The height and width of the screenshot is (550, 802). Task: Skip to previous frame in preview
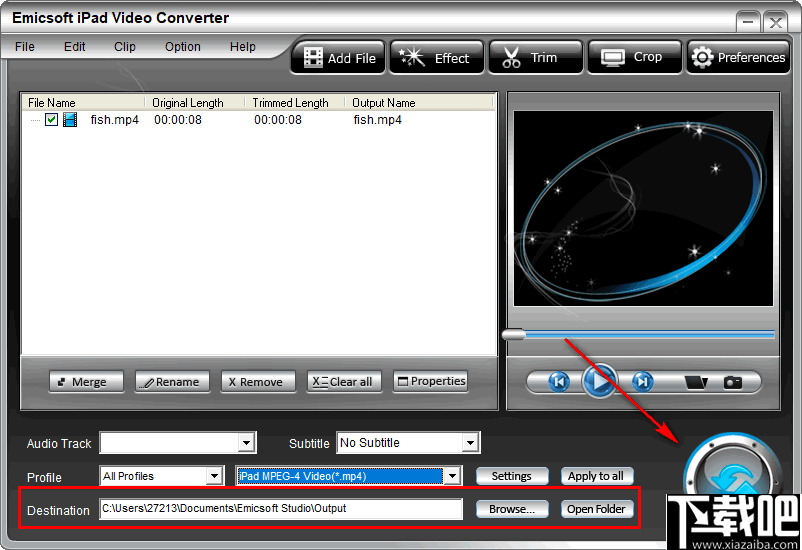pos(559,382)
